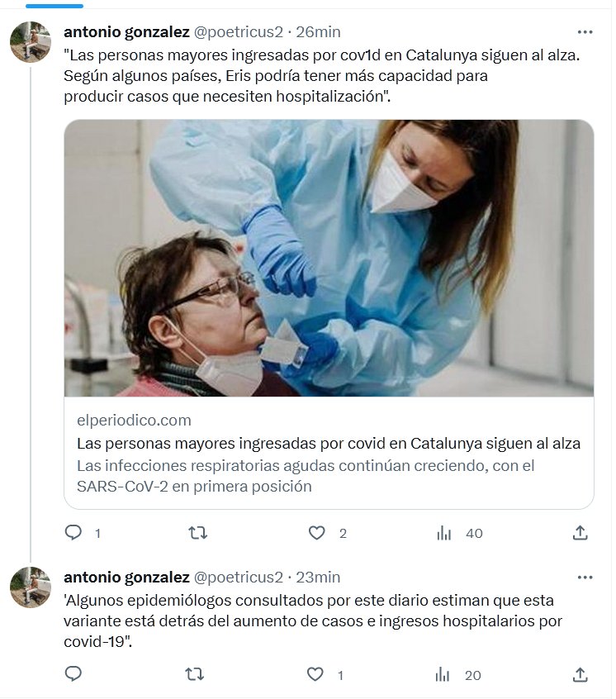Open more options menu on second tweet
616x699 pixels.
(x=585, y=577)
